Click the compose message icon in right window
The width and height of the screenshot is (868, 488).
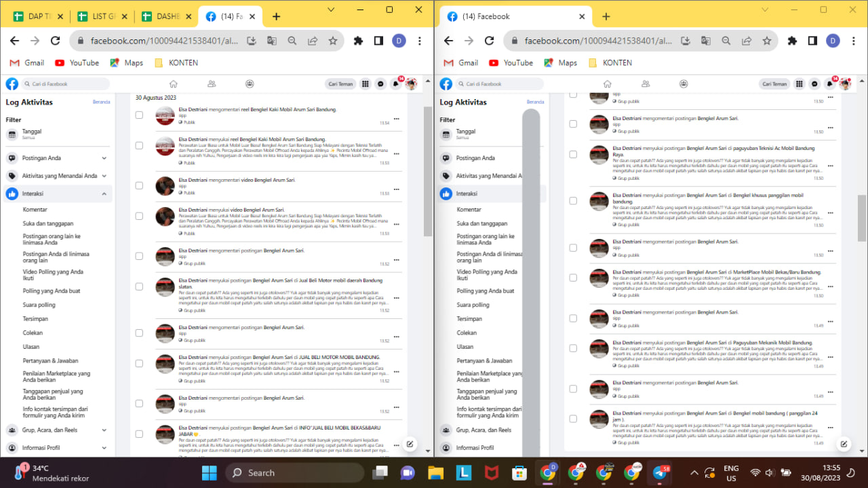click(x=844, y=445)
